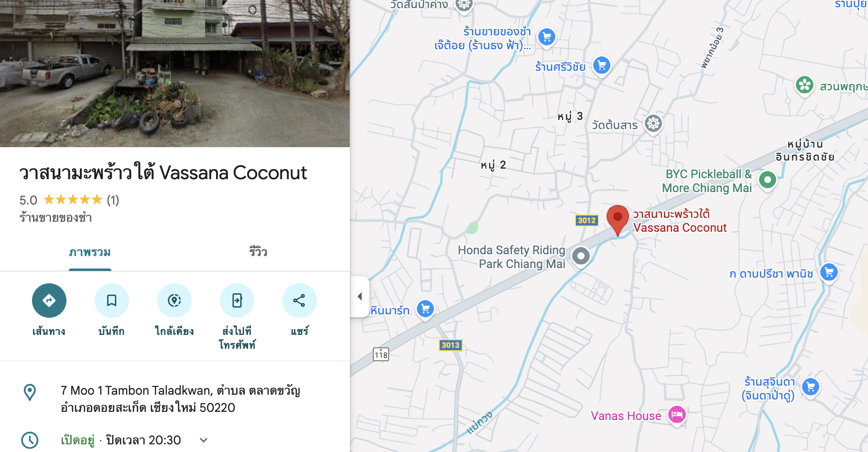Save place with the บันทึก bookmark icon
The image size is (868, 452).
pos(112,301)
